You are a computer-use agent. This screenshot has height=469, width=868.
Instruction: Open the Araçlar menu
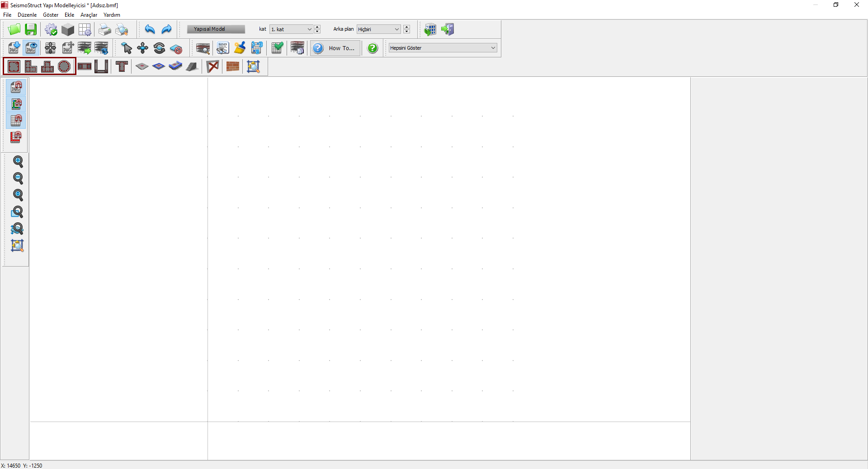click(x=89, y=15)
